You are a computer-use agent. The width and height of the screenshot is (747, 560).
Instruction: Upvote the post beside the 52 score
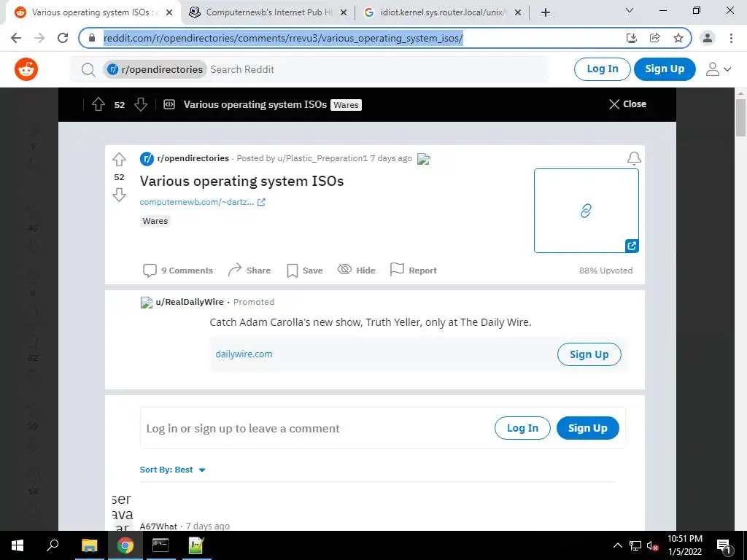pos(119,159)
